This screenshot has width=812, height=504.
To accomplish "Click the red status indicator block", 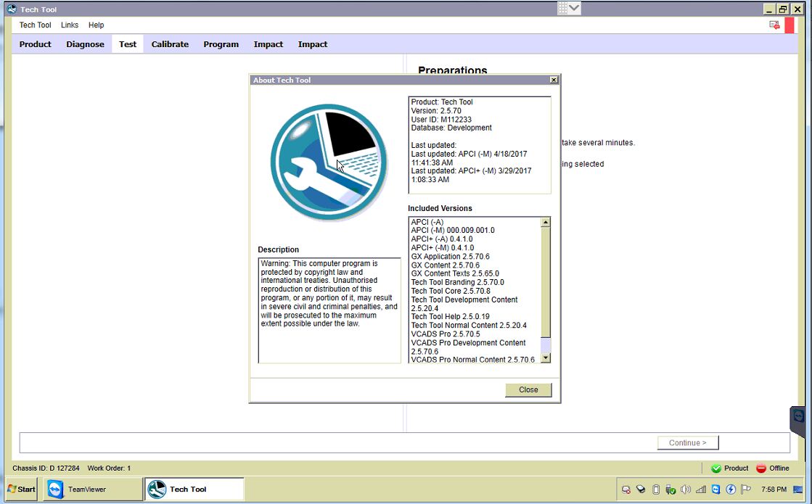I will [790, 25].
